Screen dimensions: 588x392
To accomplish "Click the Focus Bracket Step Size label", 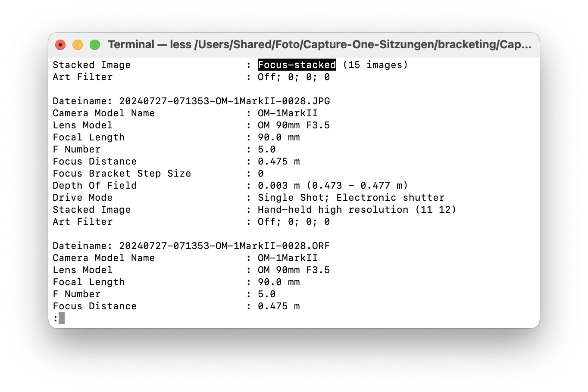I will tap(122, 174).
